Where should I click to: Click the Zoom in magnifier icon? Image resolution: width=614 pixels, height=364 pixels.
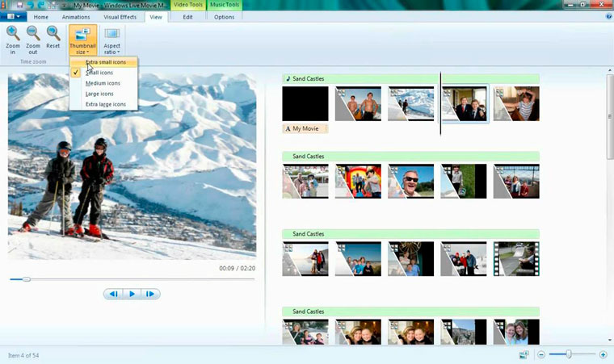point(13,37)
